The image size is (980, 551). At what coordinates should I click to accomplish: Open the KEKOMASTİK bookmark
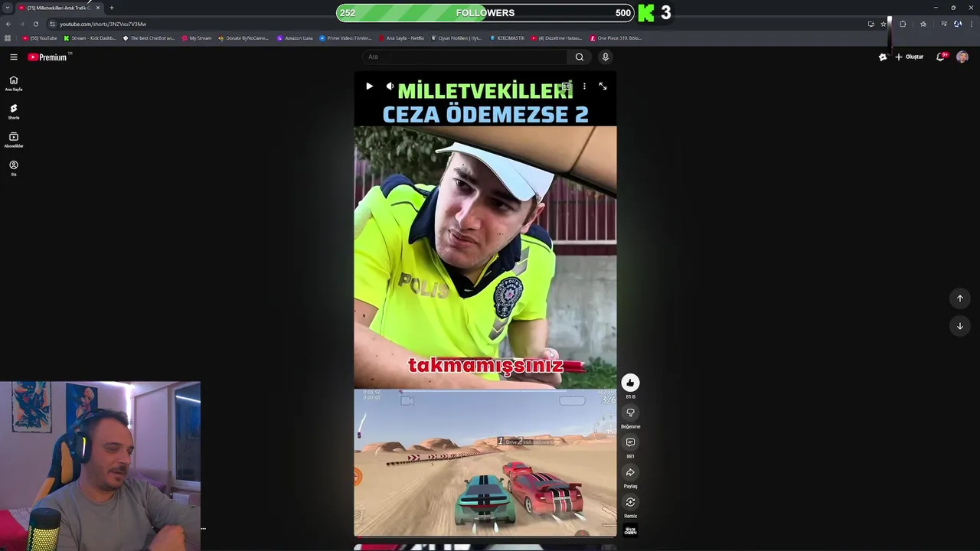pos(507,37)
